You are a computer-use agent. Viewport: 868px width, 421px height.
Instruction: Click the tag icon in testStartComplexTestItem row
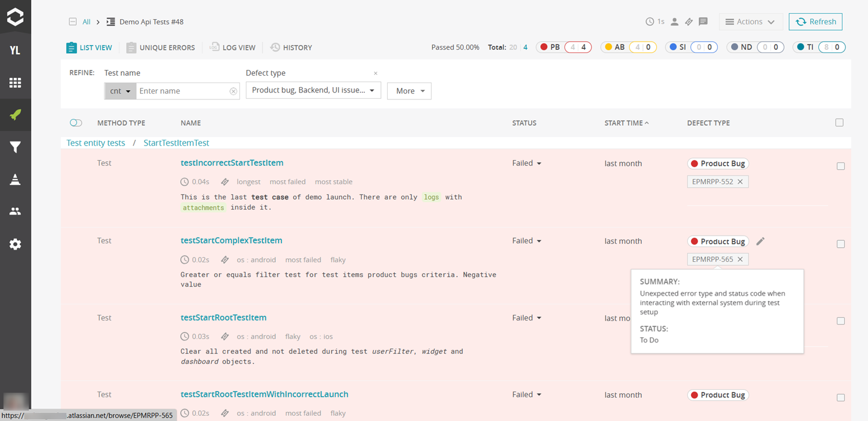pyautogui.click(x=225, y=260)
